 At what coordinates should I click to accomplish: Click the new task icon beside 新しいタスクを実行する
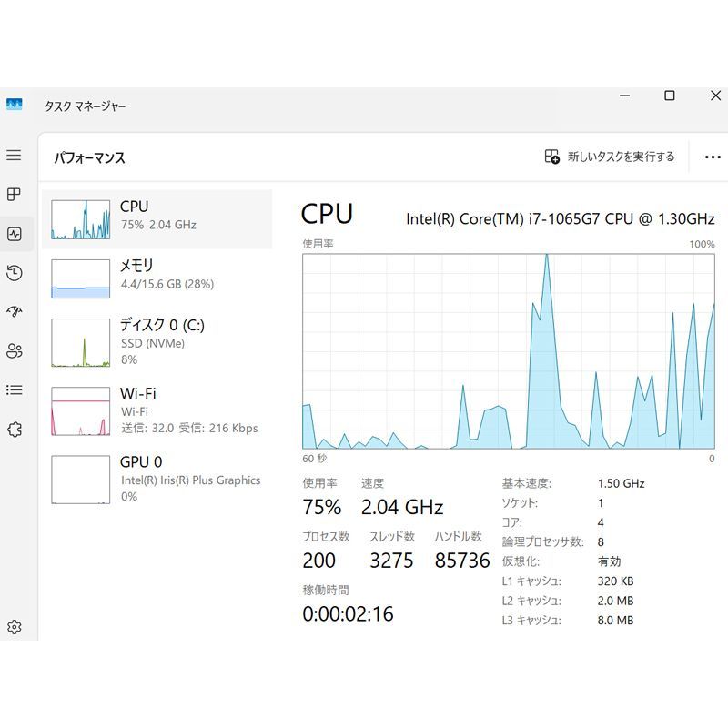pos(551,157)
